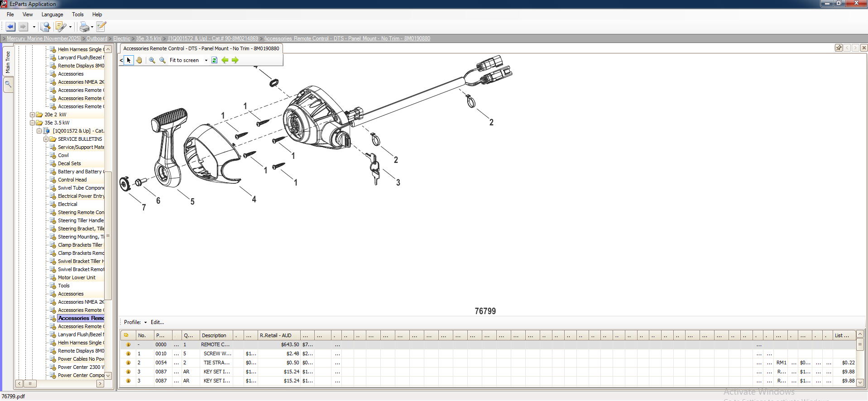Click the tree horizontal scrollbar right arrow

pyautogui.click(x=100, y=383)
